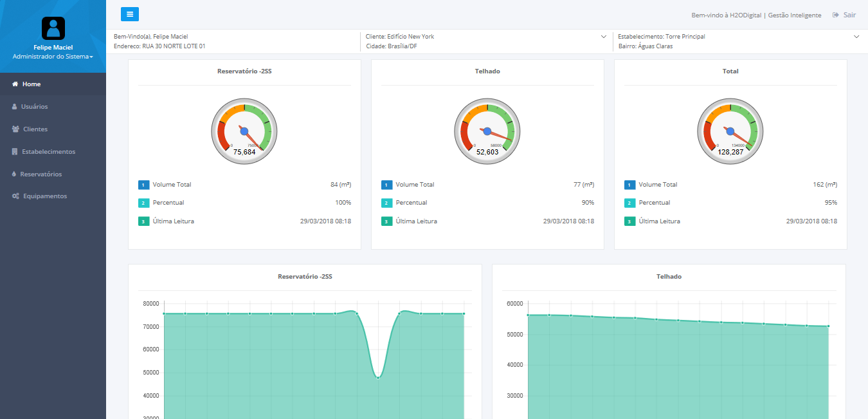Open Clientes in the sidebar
Image resolution: width=868 pixels, height=419 pixels.
[x=53, y=129]
